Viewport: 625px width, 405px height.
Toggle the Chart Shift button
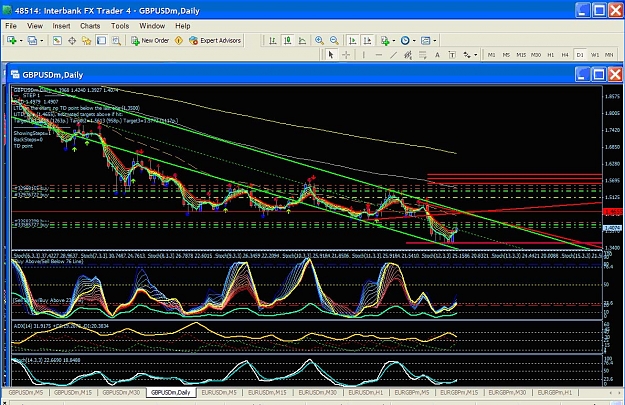tap(368, 40)
